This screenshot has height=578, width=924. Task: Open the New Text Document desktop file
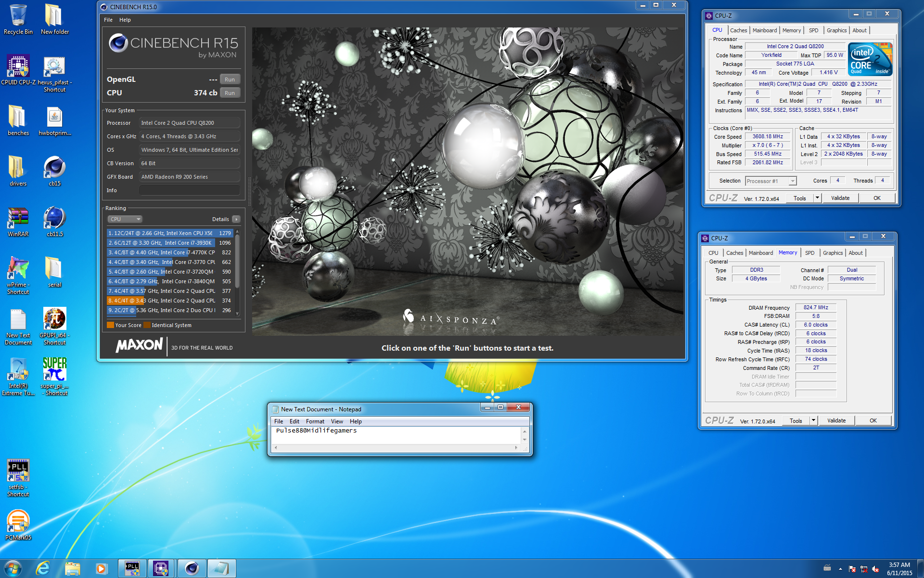18,327
